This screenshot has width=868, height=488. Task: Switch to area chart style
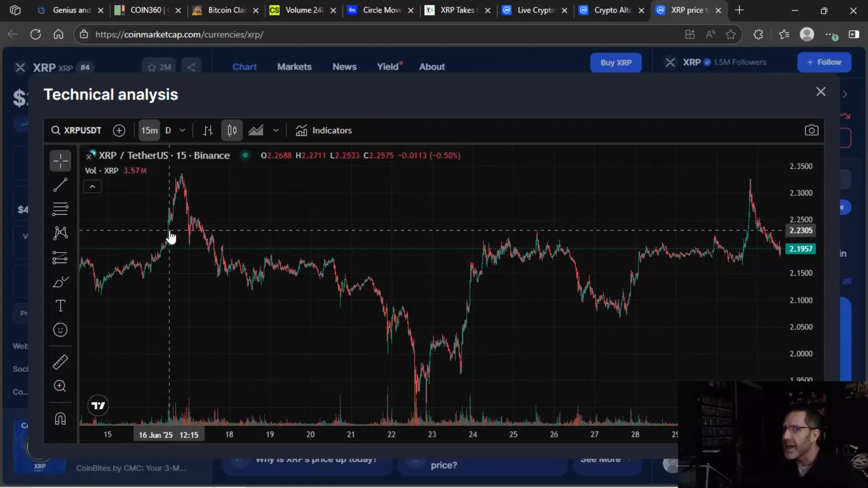(256, 131)
